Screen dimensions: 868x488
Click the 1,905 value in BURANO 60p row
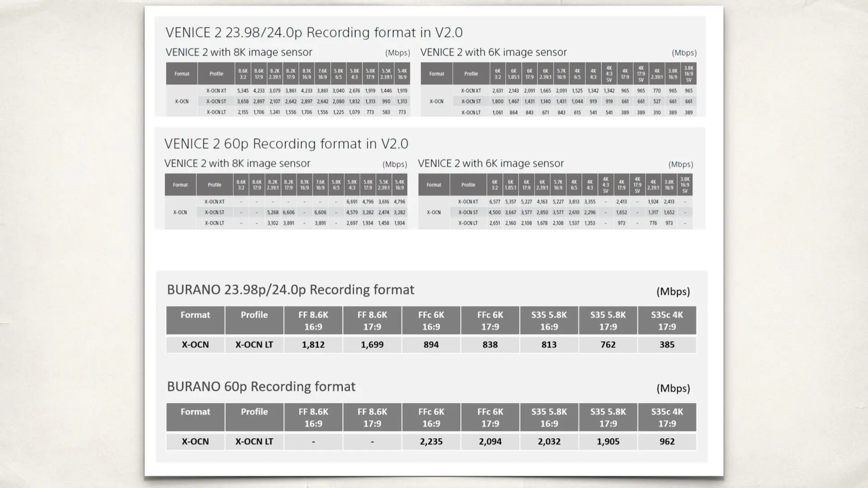click(x=608, y=441)
